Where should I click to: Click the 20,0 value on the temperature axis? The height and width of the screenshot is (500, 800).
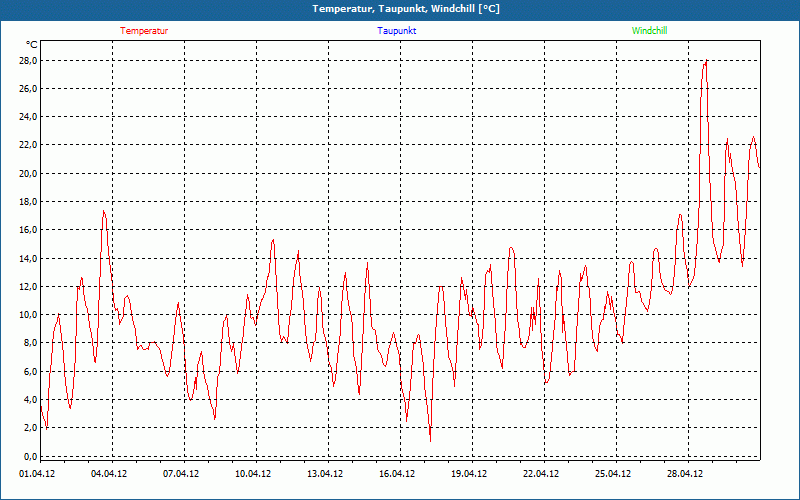click(28, 173)
